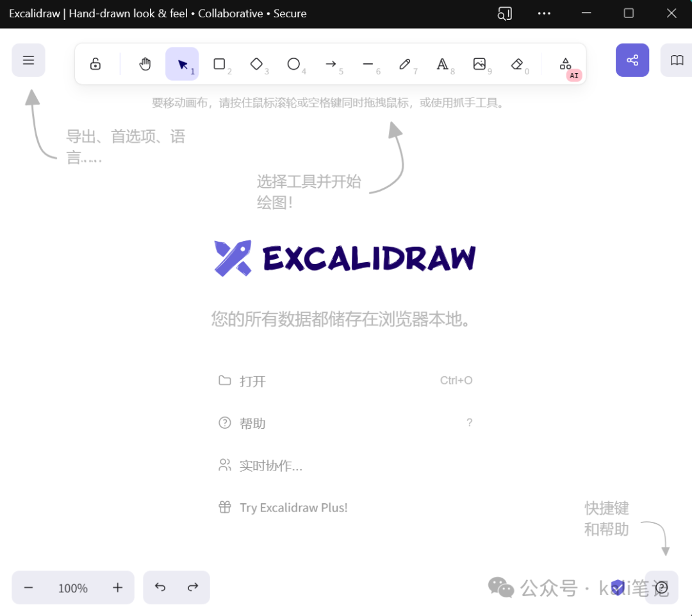Select the Line tool
This screenshot has height=616, width=692.
tap(368, 64)
